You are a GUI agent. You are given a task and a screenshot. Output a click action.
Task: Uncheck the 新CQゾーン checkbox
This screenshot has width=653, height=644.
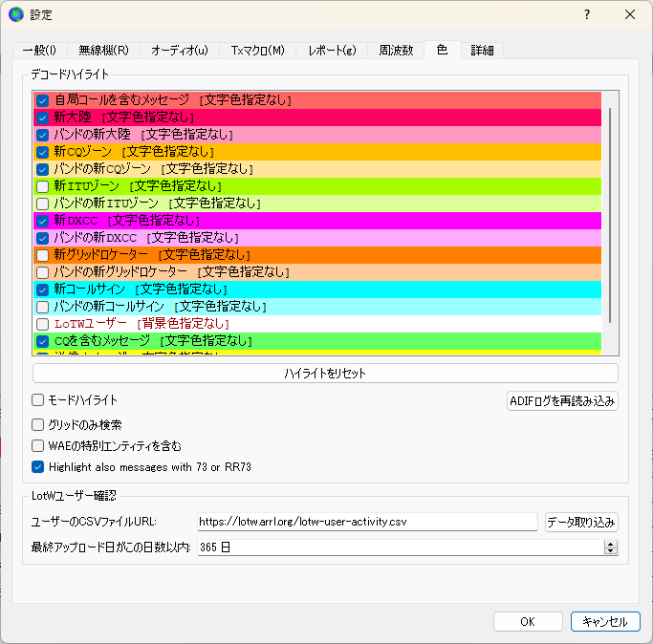point(42,152)
